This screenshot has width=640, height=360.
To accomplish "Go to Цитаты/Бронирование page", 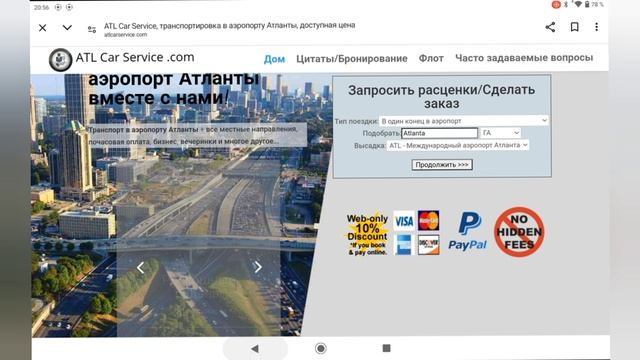I will coord(351,58).
